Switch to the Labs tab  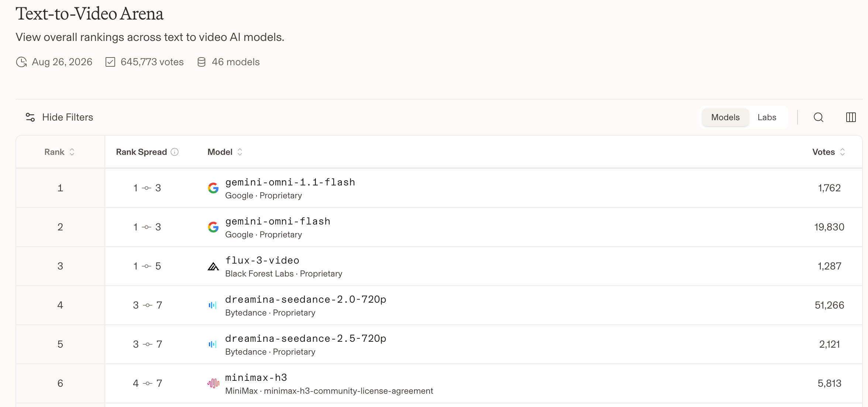point(767,117)
